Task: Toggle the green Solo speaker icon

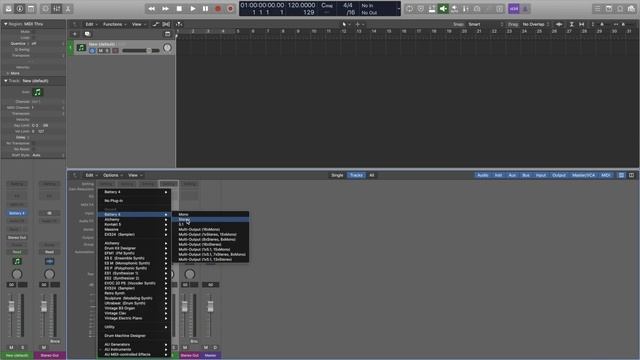Action: (443, 9)
